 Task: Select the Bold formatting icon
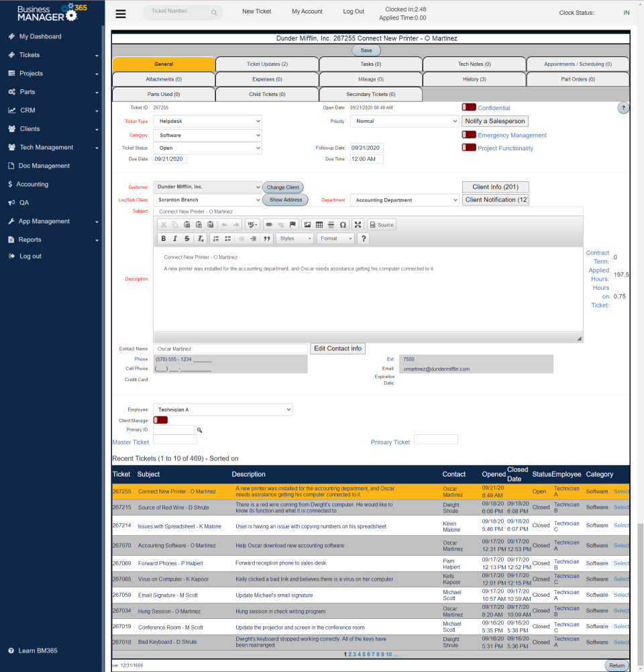163,238
